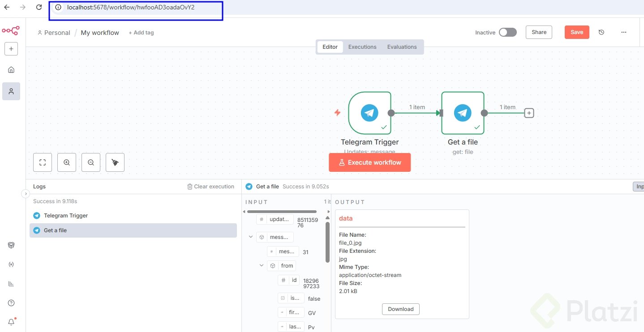The height and width of the screenshot is (332, 644).
Task: Open the Personal project breadcrumb
Action: 54,33
